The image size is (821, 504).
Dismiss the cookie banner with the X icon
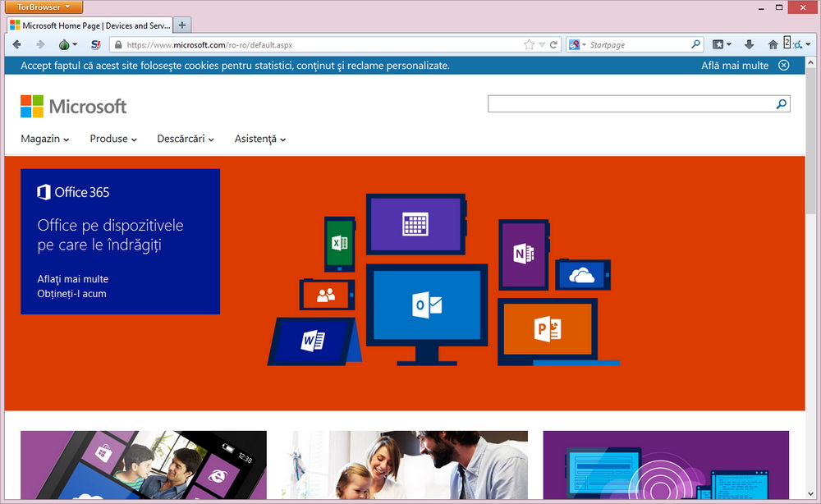click(x=784, y=66)
